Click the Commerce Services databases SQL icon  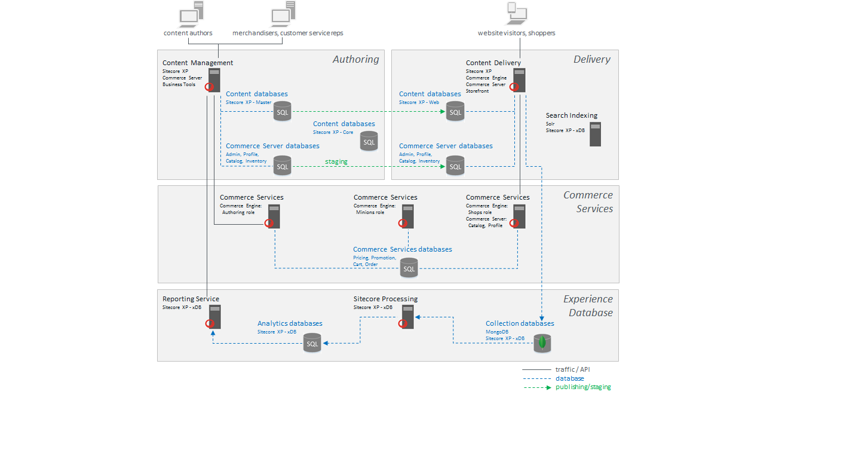(409, 268)
